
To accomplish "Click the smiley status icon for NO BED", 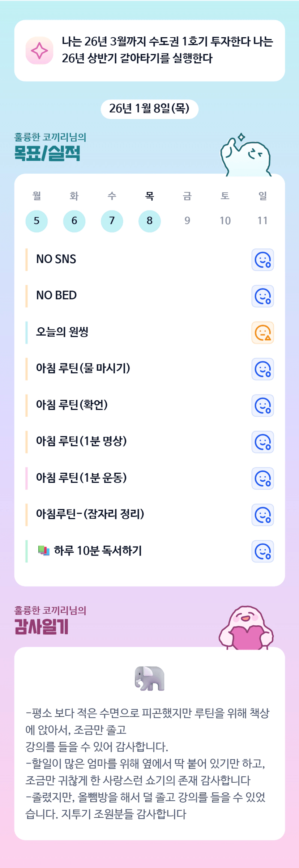I will [x=262, y=296].
